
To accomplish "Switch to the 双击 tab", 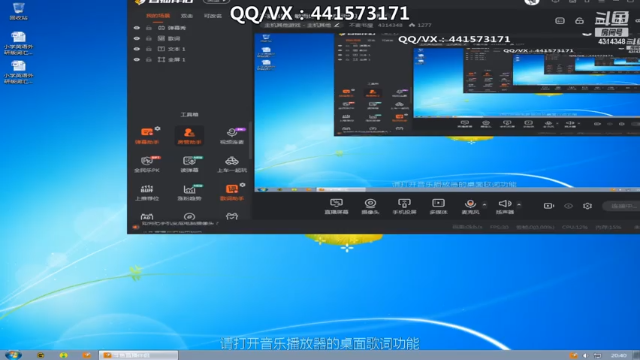I will click(x=187, y=16).
